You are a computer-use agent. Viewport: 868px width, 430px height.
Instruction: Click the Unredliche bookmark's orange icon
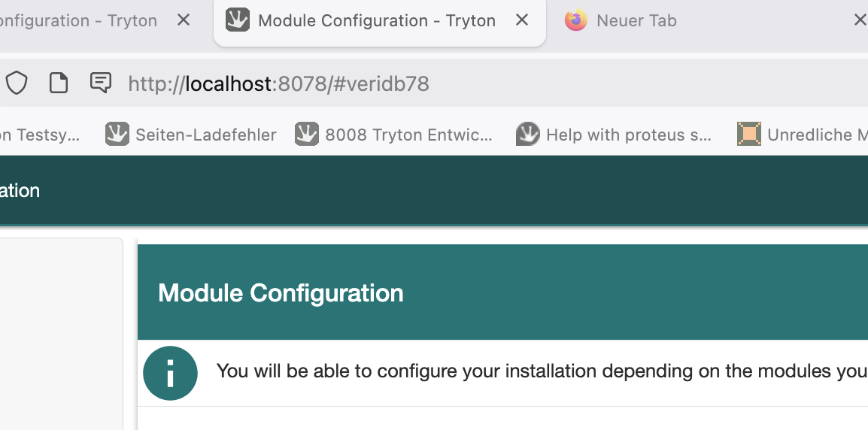[749, 135]
